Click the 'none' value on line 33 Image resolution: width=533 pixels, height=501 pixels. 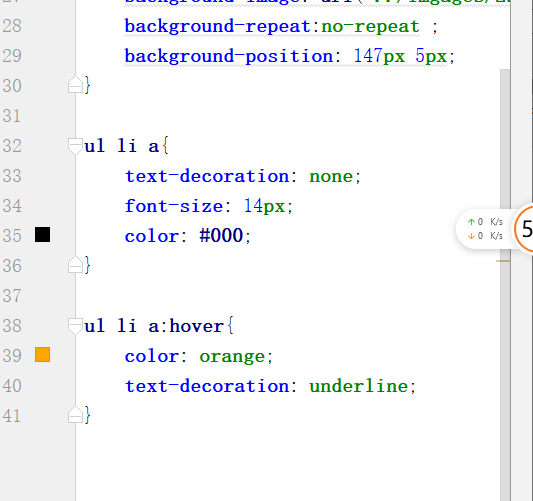click(331, 176)
